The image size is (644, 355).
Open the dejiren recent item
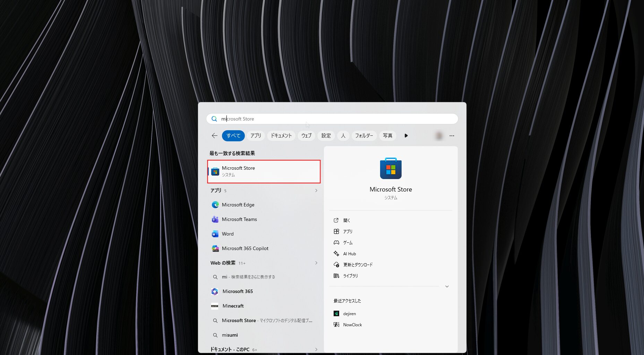pyautogui.click(x=349, y=313)
